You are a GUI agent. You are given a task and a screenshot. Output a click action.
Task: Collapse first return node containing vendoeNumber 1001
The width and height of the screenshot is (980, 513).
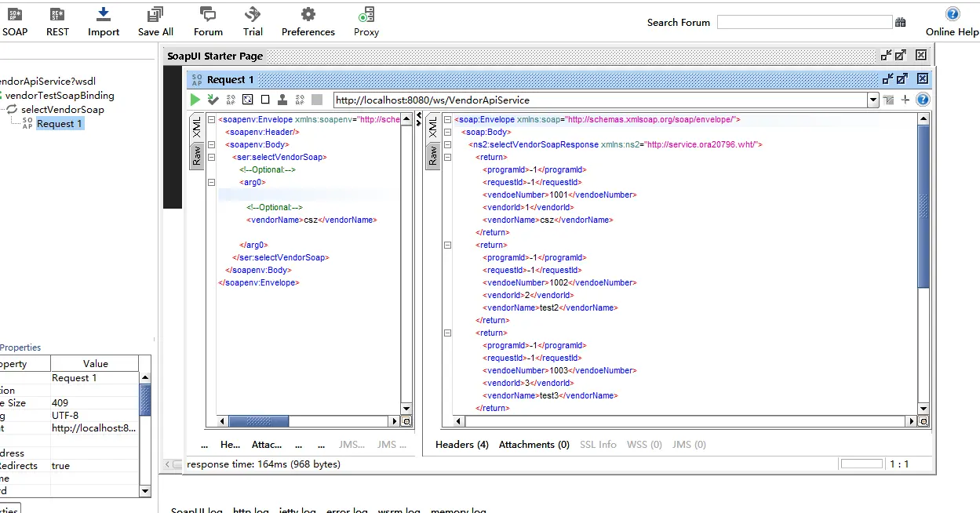[x=448, y=157]
